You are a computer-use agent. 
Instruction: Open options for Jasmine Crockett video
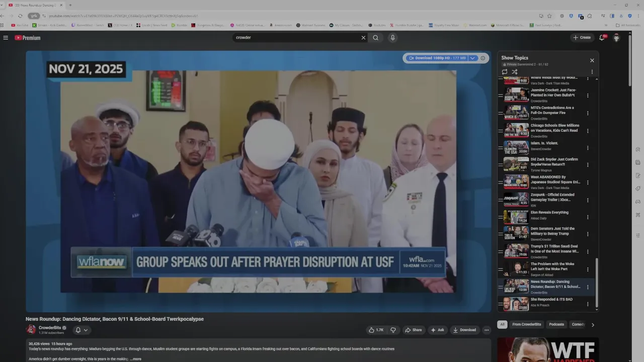(x=588, y=96)
